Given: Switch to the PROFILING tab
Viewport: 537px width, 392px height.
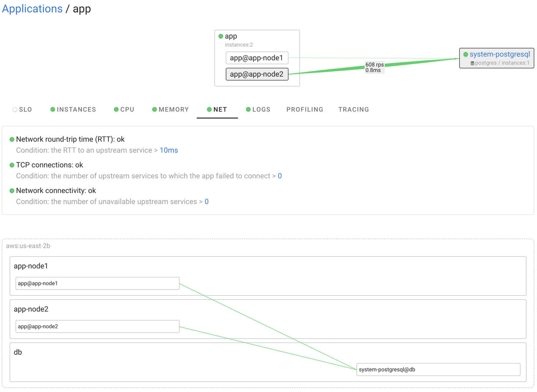Looking at the screenshot, I should click(305, 109).
